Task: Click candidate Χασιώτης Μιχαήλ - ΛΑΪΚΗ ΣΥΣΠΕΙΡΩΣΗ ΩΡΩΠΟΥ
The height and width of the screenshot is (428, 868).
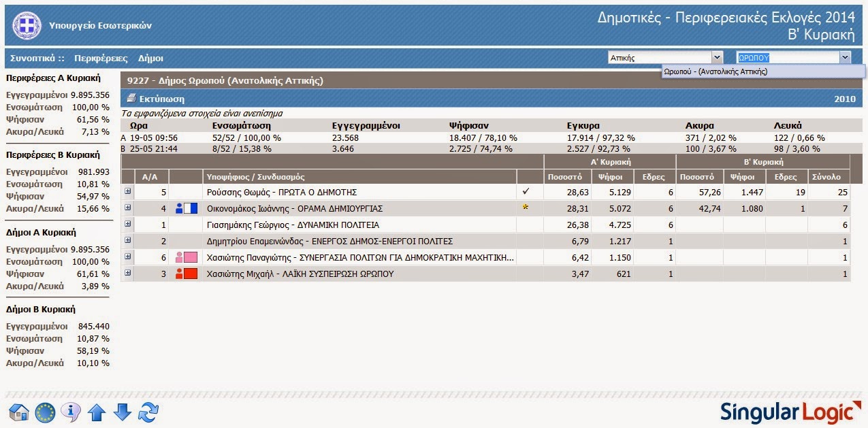Action: point(300,274)
